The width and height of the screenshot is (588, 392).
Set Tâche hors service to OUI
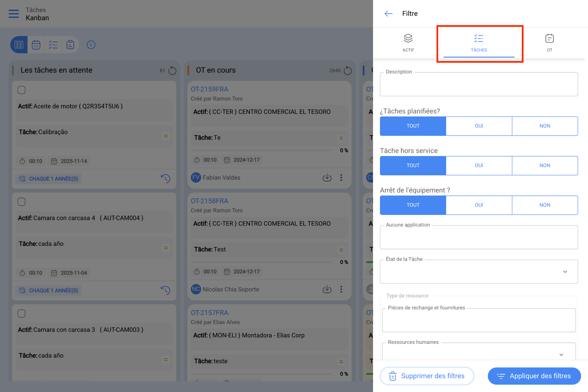pos(479,166)
